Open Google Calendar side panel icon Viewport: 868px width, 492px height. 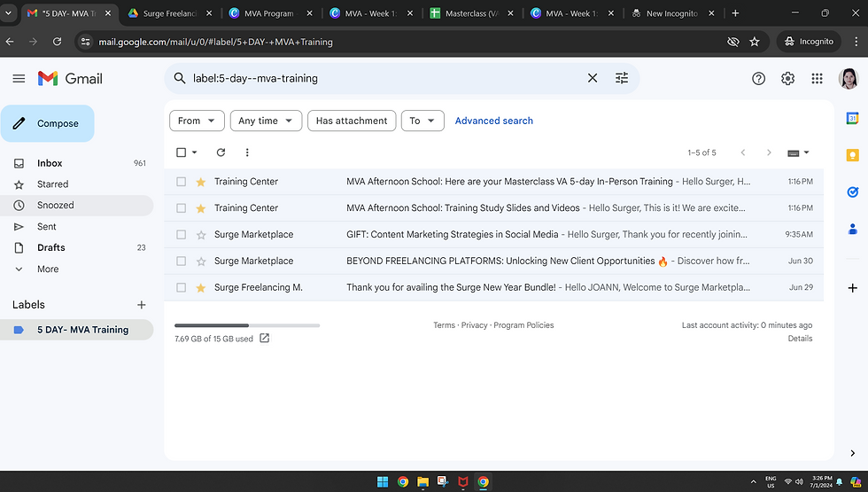(x=852, y=118)
